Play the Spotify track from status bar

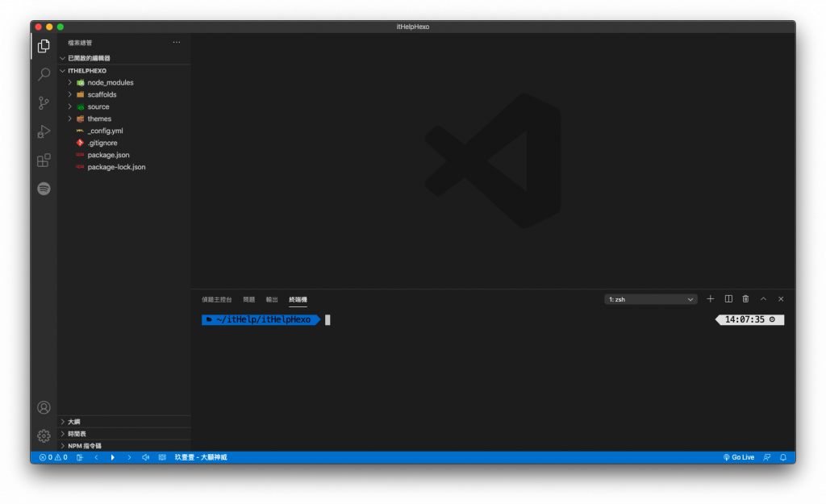[112, 457]
